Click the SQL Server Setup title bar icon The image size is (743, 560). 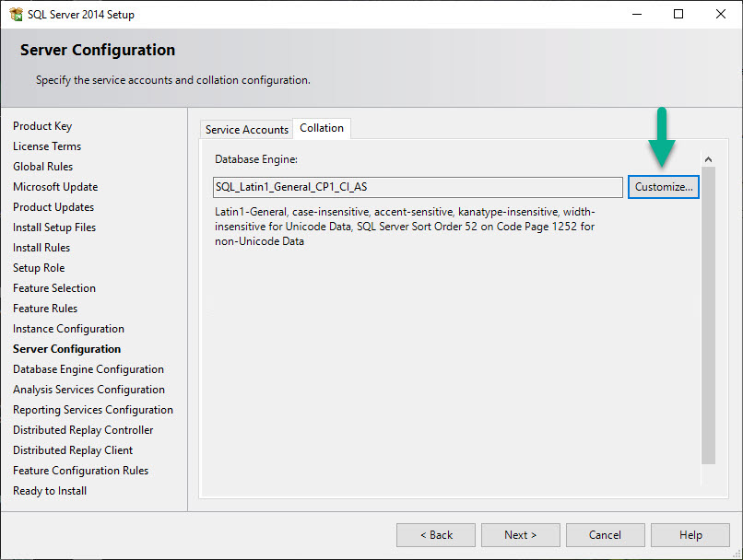coord(16,14)
